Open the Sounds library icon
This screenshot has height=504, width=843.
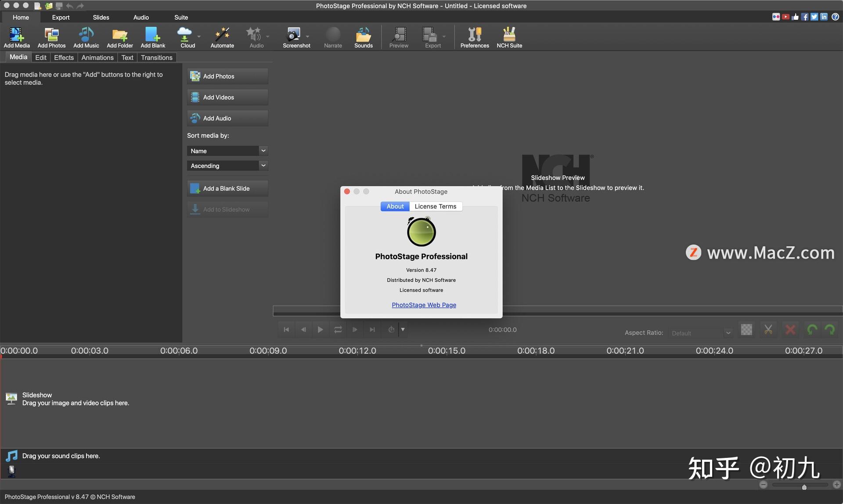point(364,37)
